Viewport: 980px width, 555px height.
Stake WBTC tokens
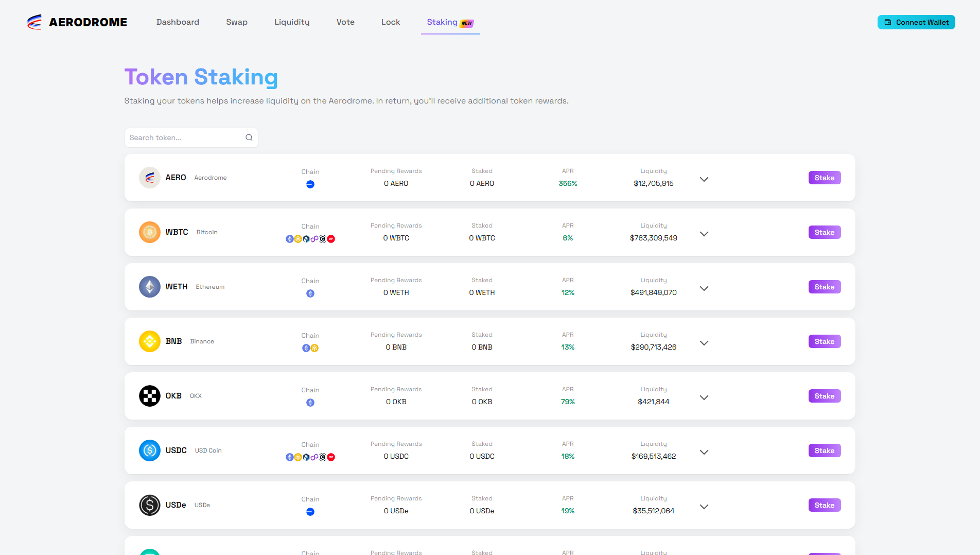pos(825,232)
